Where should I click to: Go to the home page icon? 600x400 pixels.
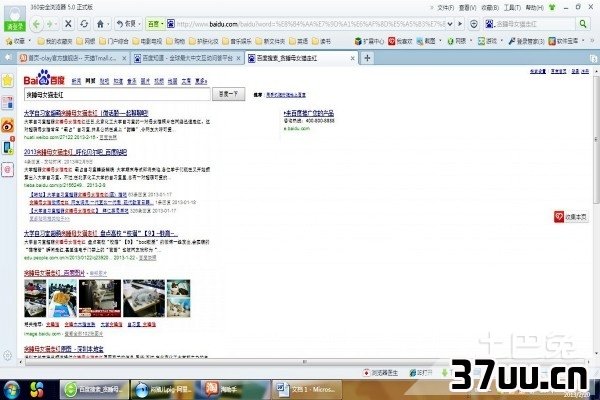pos(100,24)
